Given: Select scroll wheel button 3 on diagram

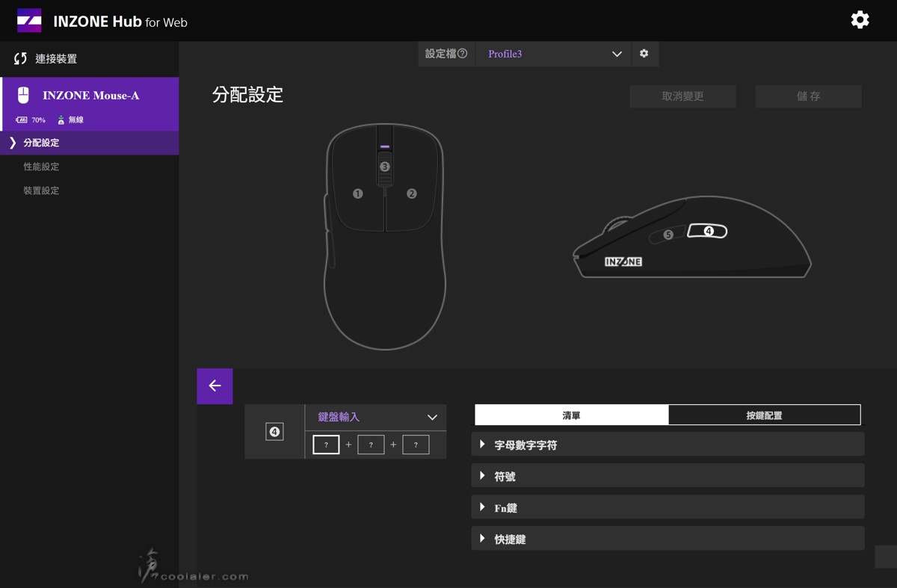Looking at the screenshot, I should 384,167.
